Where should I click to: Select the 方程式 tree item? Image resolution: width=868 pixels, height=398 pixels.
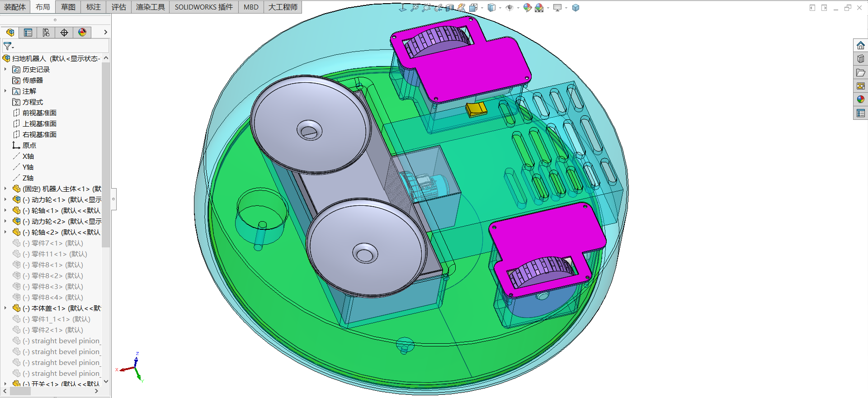(x=28, y=102)
